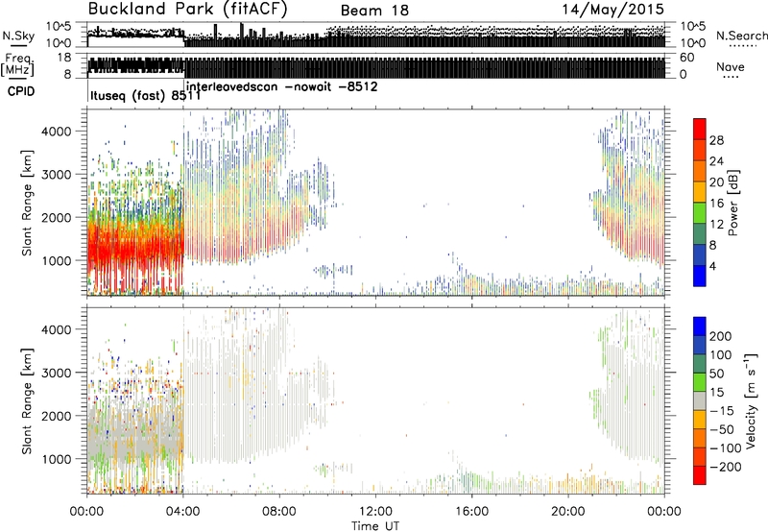Screen dimensions: 768x532
Task: Click the 'Beam 18' label
Action: [374, 11]
